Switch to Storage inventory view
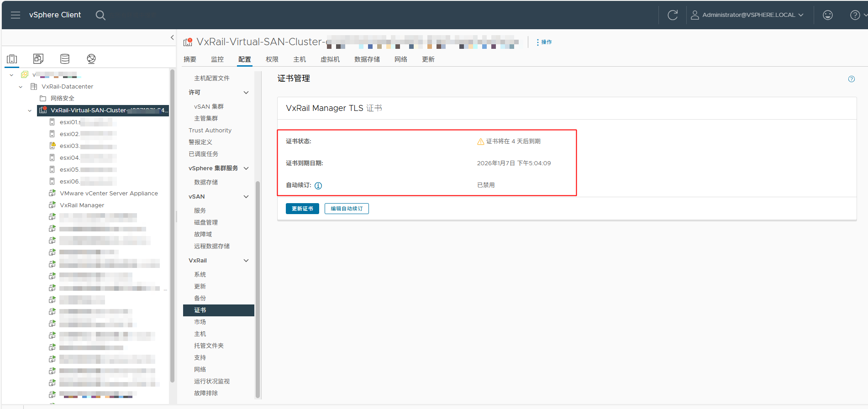 (65, 59)
